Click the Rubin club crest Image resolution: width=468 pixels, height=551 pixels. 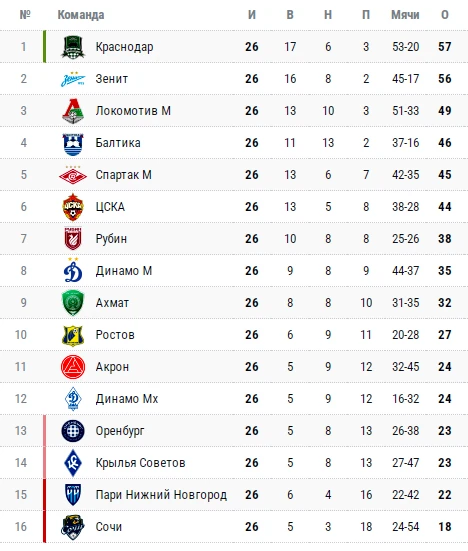73,238
